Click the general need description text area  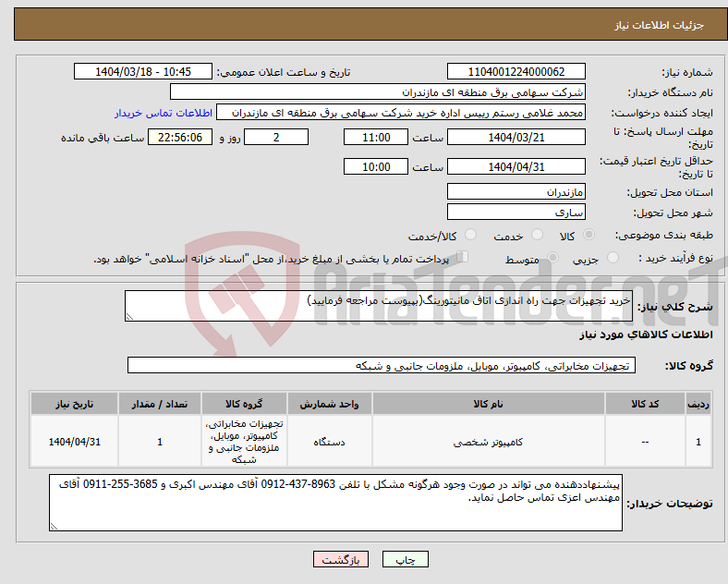(379, 306)
